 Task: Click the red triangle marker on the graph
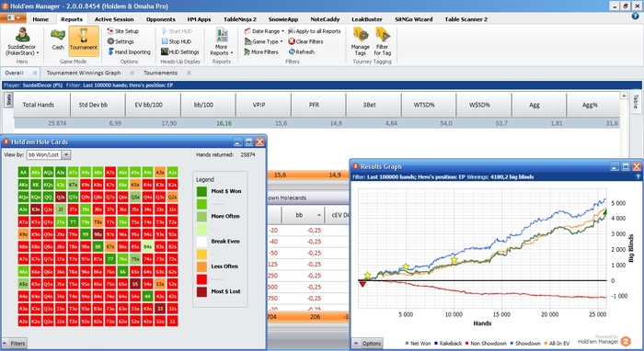[362, 284]
